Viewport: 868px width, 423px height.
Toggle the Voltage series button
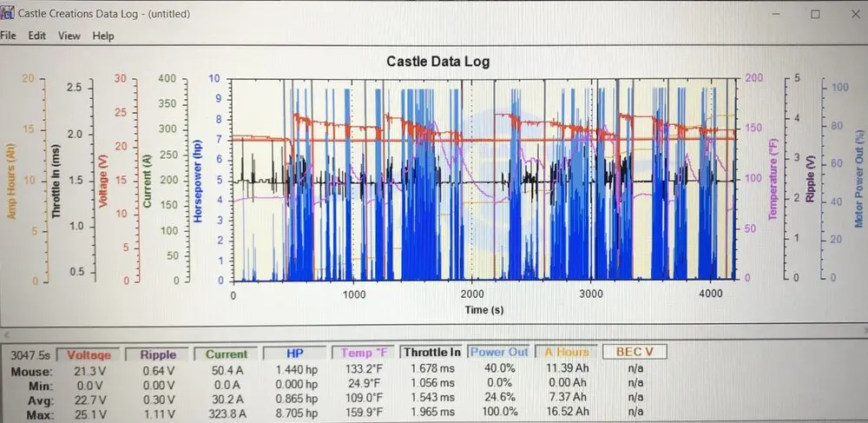88,354
